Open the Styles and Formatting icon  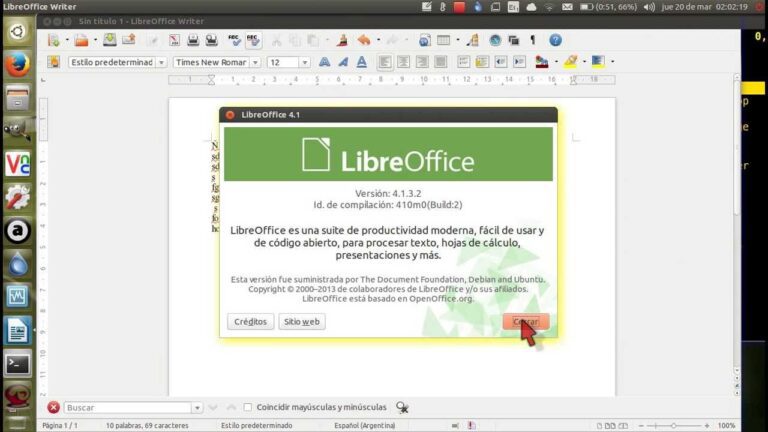[x=54, y=62]
